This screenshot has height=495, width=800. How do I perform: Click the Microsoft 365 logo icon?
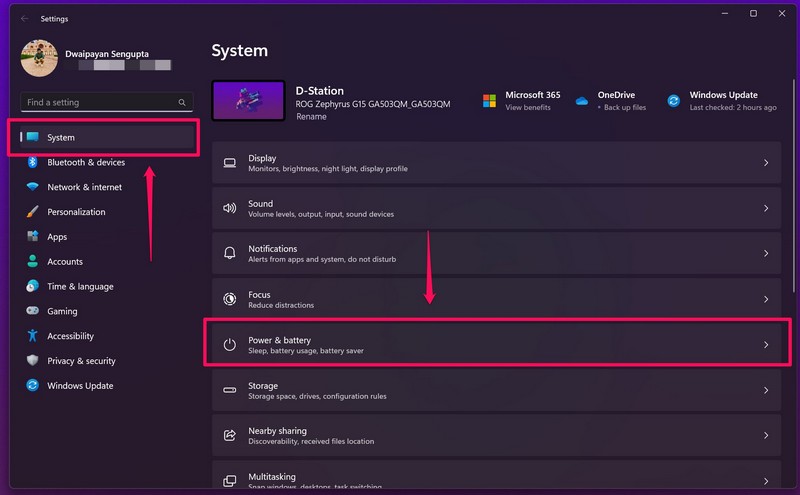tap(490, 101)
